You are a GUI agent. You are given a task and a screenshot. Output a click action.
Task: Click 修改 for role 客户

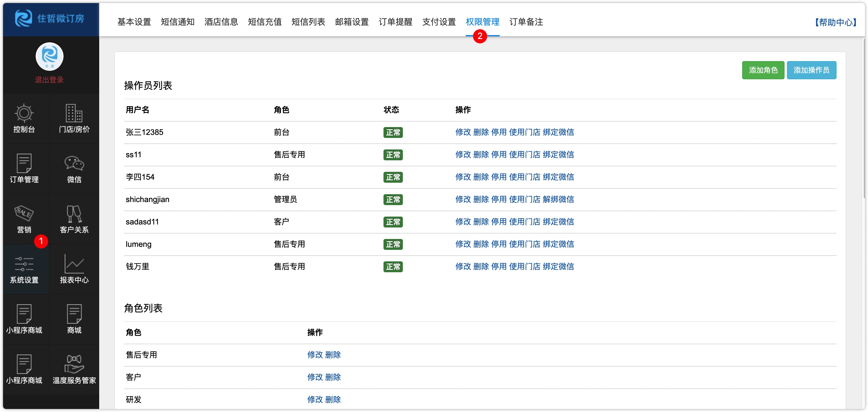(x=315, y=377)
